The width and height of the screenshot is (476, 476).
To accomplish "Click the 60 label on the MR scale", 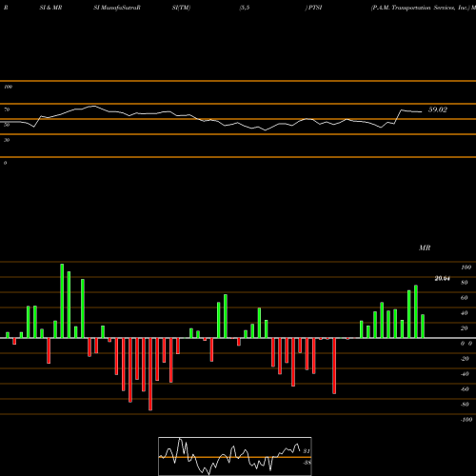I will click(465, 298).
